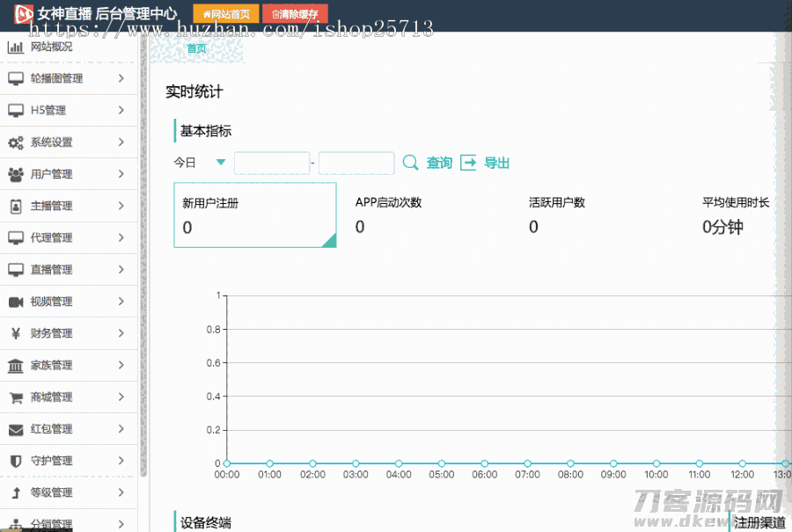Click the 视频管理 camera icon
The width and height of the screenshot is (792, 532).
tap(16, 302)
